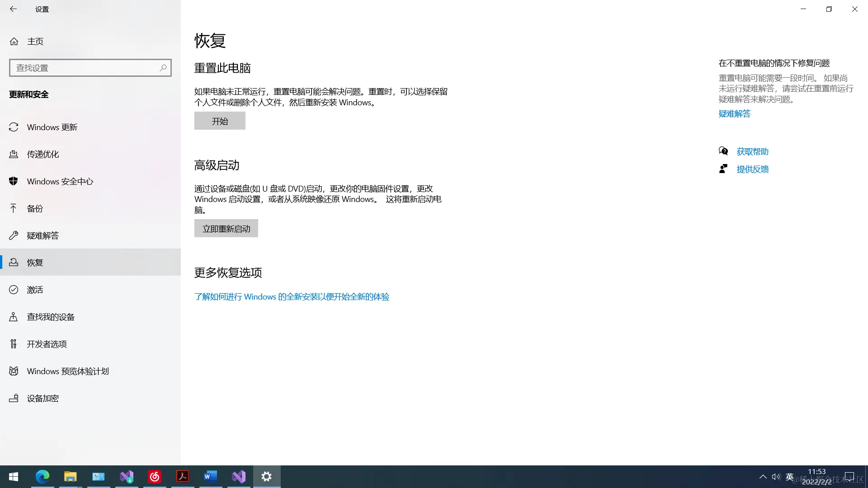The width and height of the screenshot is (868, 488).
Task: Click the blue 疑难解答 link on right
Action: click(x=734, y=114)
